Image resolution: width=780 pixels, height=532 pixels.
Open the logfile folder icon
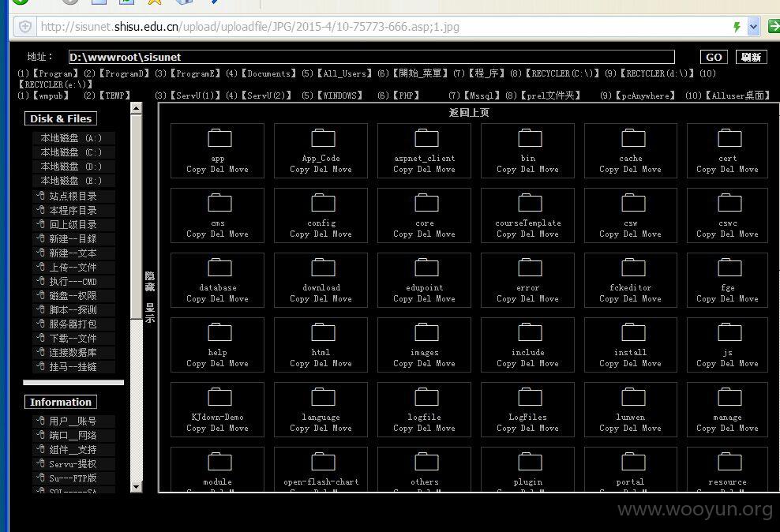[x=427, y=396]
